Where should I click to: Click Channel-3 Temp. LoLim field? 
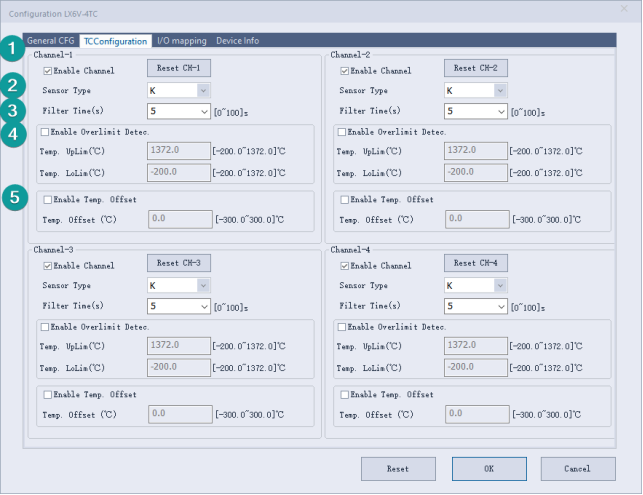[179, 367]
